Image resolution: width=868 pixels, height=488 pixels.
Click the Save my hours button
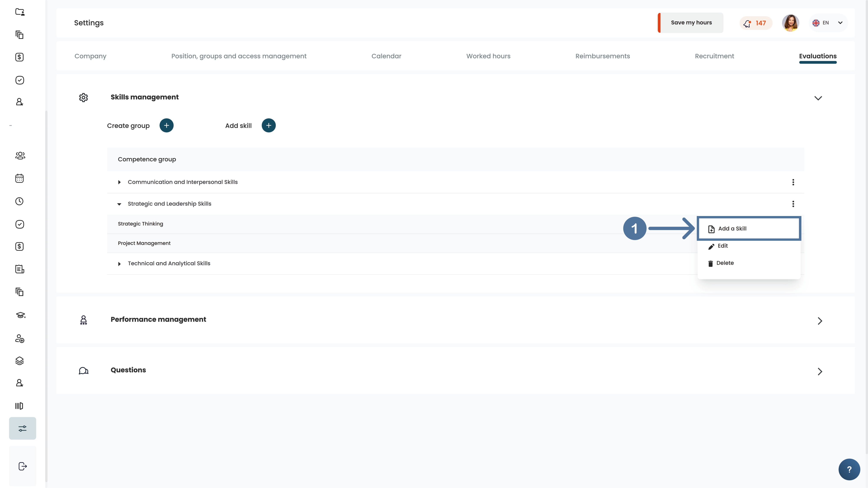point(690,23)
